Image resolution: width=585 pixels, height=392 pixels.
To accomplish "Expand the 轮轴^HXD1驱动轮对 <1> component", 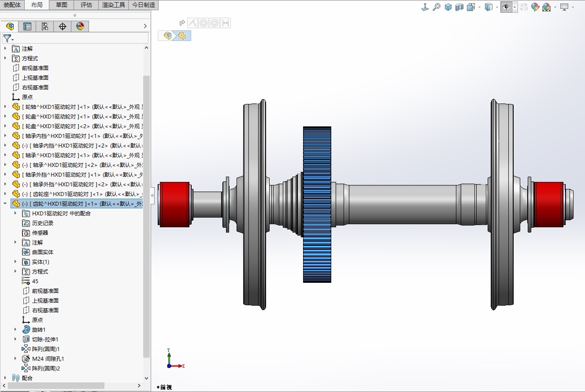I will (5, 107).
